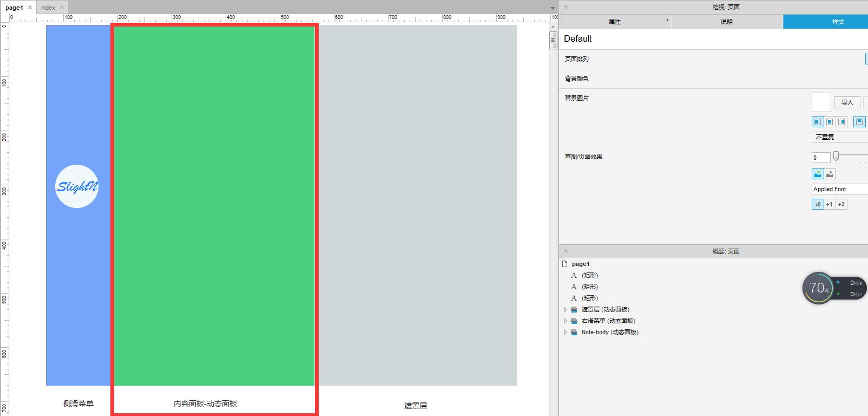Click the 背景颜色 property label
This screenshot has height=416, width=868.
pos(577,79)
